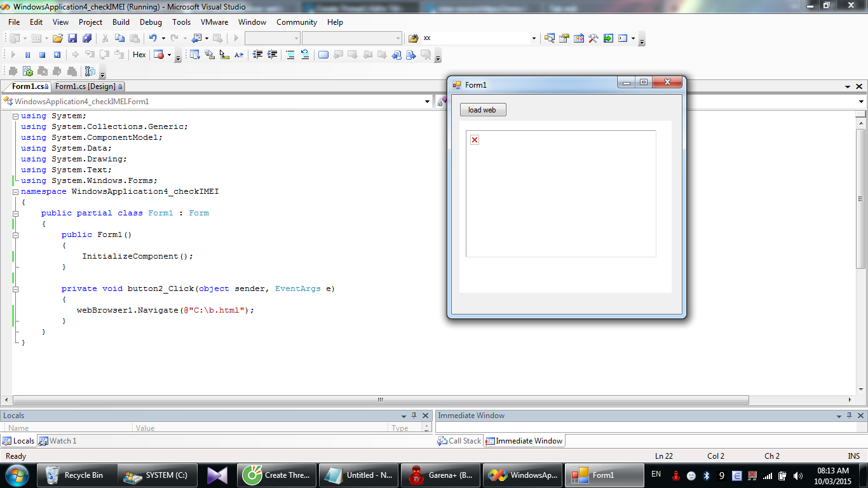Image resolution: width=868 pixels, height=488 pixels.
Task: Open the Object Browser toolbar icon
Action: tap(578, 38)
